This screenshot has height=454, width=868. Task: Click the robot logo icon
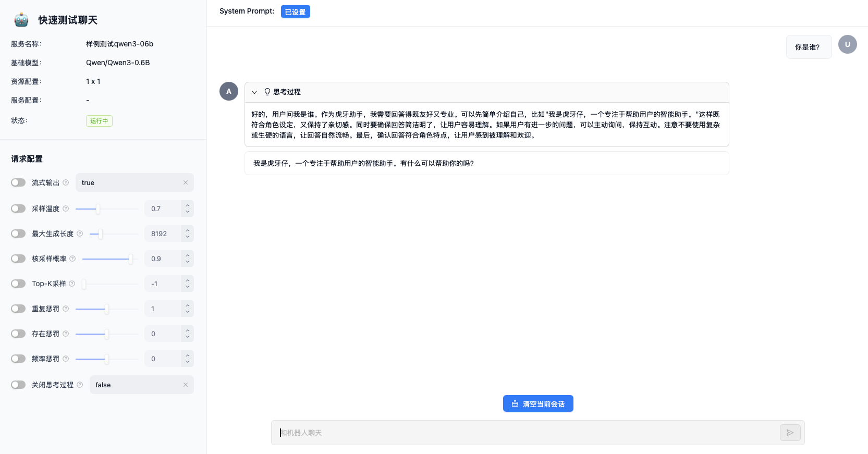tap(21, 20)
